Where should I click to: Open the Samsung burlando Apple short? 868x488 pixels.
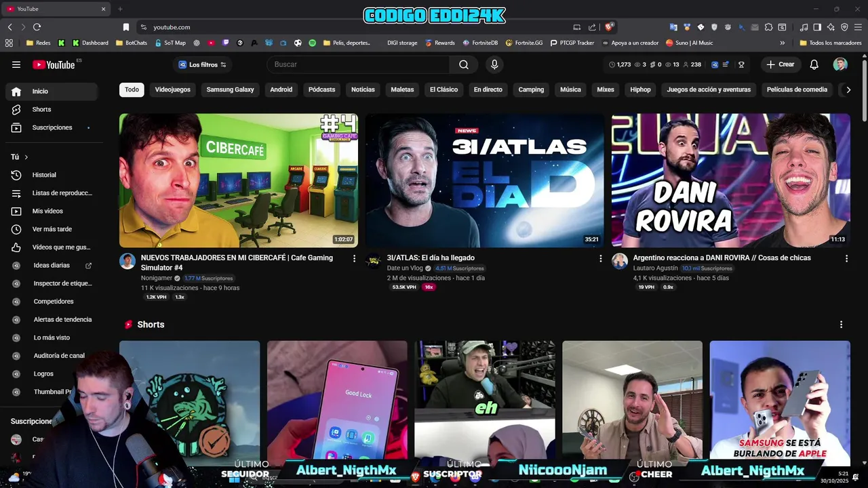click(780, 403)
